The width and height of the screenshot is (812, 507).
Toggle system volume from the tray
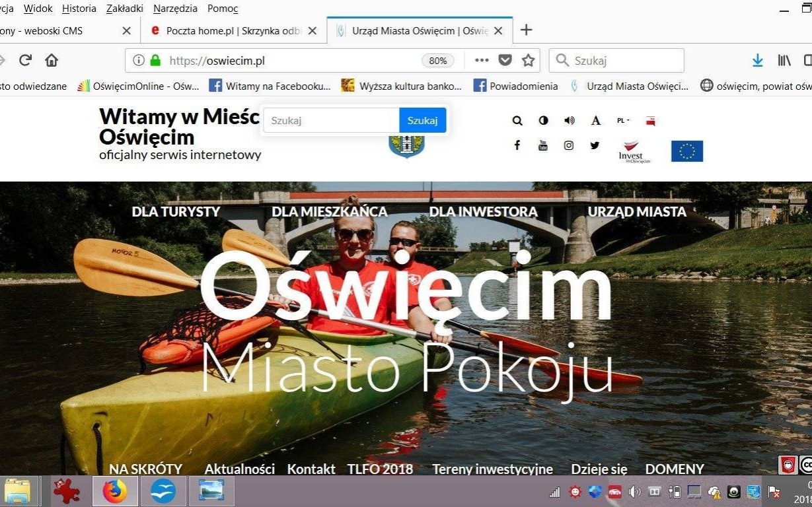point(634,492)
